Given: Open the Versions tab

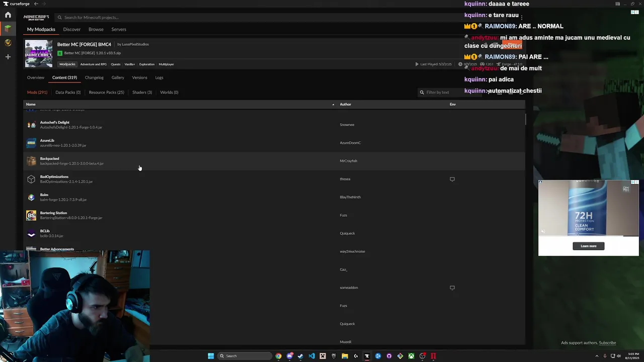Looking at the screenshot, I should tap(139, 77).
